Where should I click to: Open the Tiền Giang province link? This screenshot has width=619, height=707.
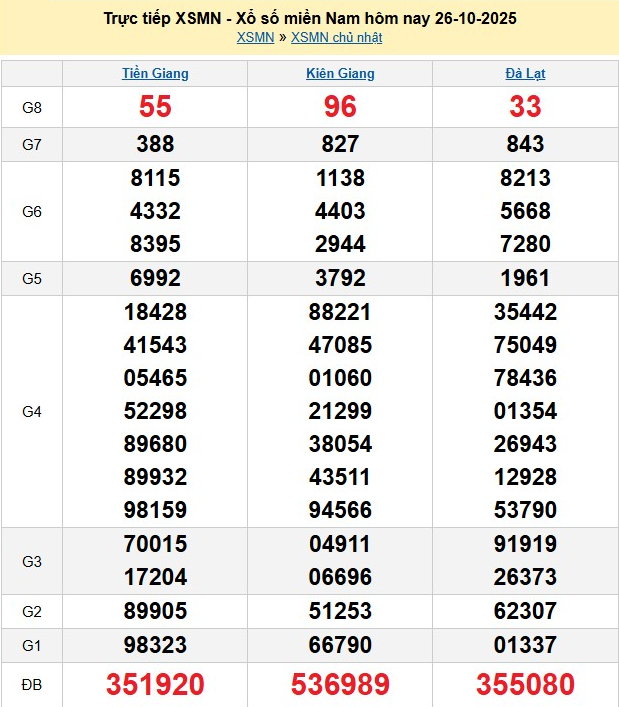click(x=155, y=74)
